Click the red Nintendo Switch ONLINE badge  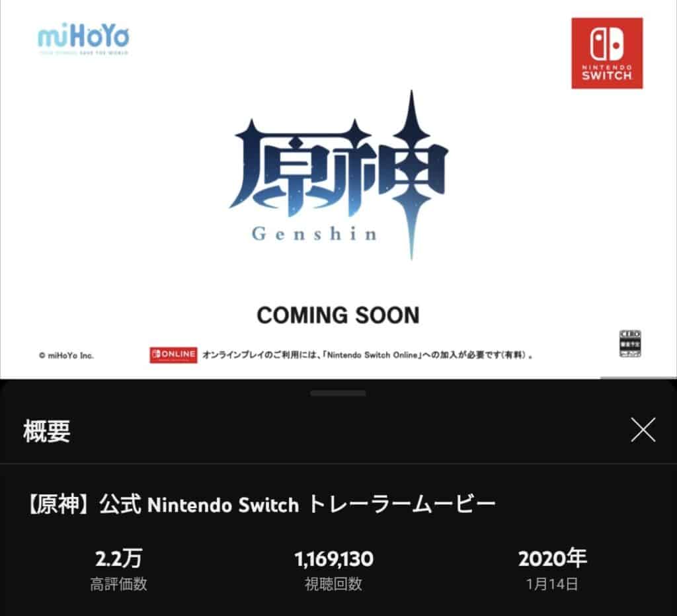pyautogui.click(x=173, y=355)
